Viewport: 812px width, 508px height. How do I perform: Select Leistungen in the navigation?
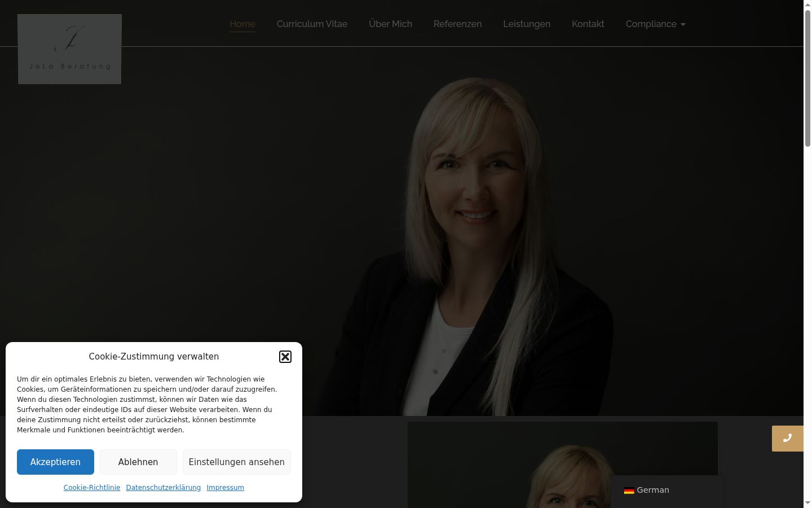tap(527, 24)
